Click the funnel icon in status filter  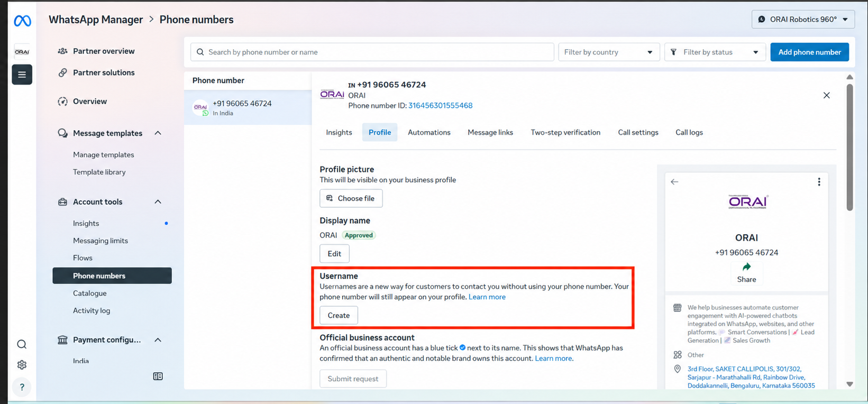pyautogui.click(x=673, y=52)
